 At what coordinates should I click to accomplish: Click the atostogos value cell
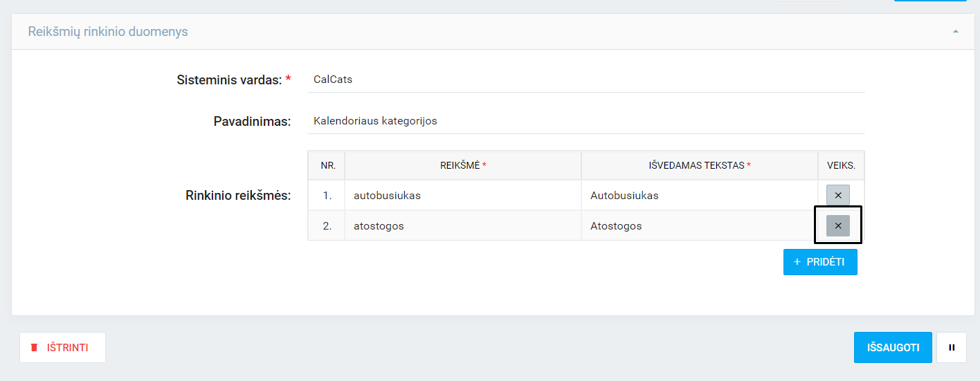pyautogui.click(x=462, y=226)
